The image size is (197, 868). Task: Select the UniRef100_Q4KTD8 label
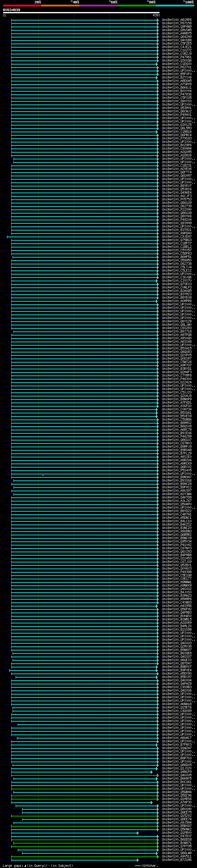(x=176, y=497)
